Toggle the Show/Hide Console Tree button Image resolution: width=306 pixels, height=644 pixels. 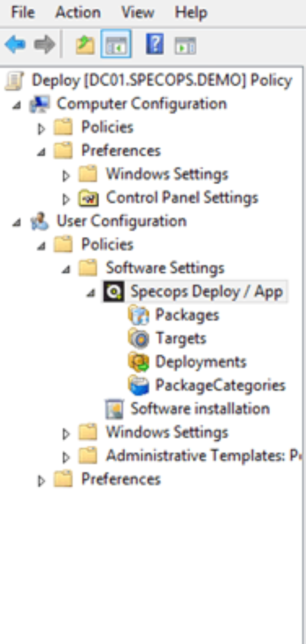tap(115, 44)
